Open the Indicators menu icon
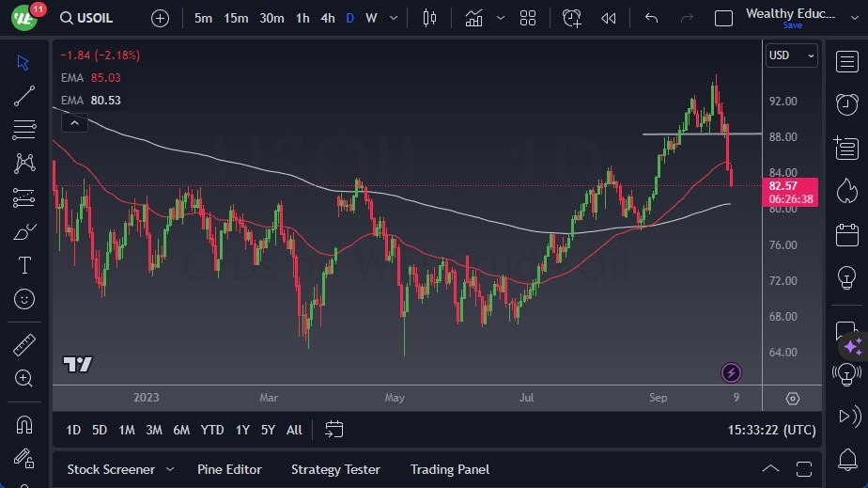868x488 pixels. pos(473,18)
